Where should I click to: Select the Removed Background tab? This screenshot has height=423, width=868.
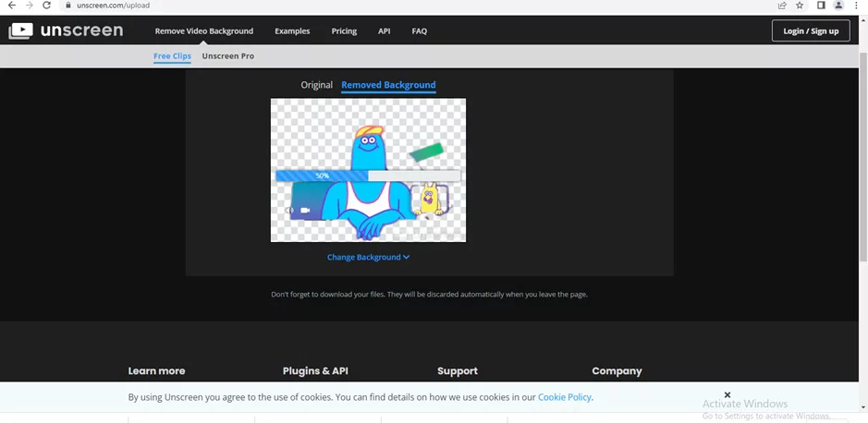pos(388,85)
